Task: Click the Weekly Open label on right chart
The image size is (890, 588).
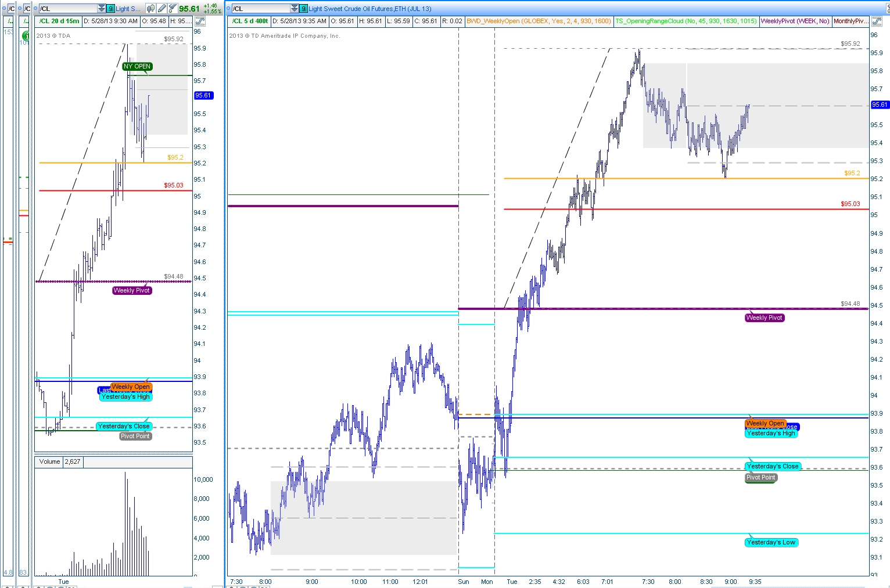Action: pos(765,423)
